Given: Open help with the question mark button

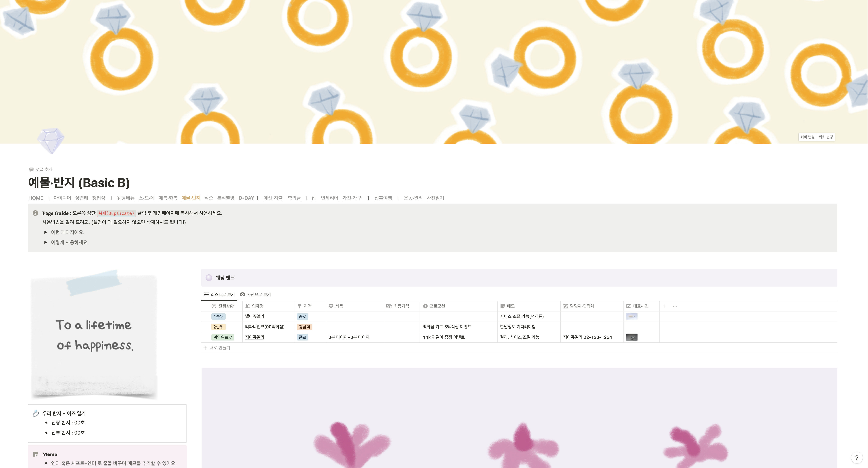Looking at the screenshot, I should click(857, 458).
